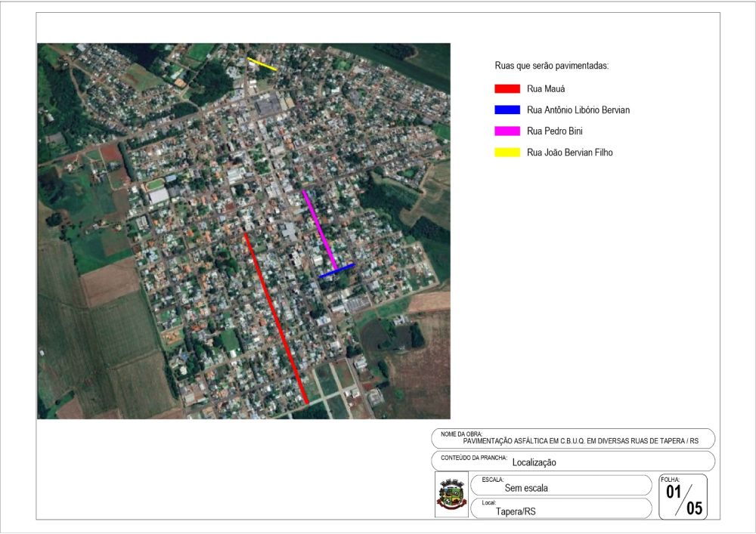
Task: Click the "Localização" sheet content field
Action: point(534,462)
